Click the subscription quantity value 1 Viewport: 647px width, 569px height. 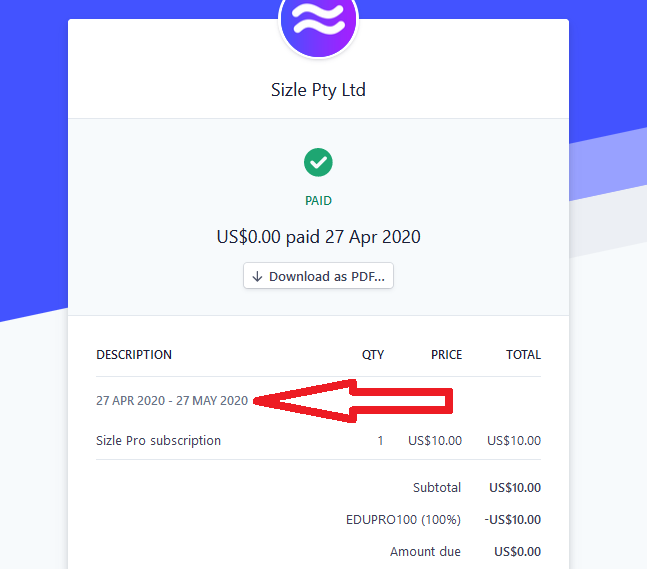click(x=380, y=441)
